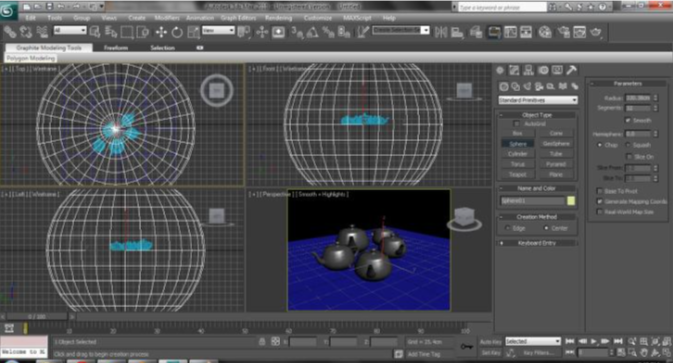Activate the Select and Move tool
This screenshot has height=363, width=673.
coord(161,32)
